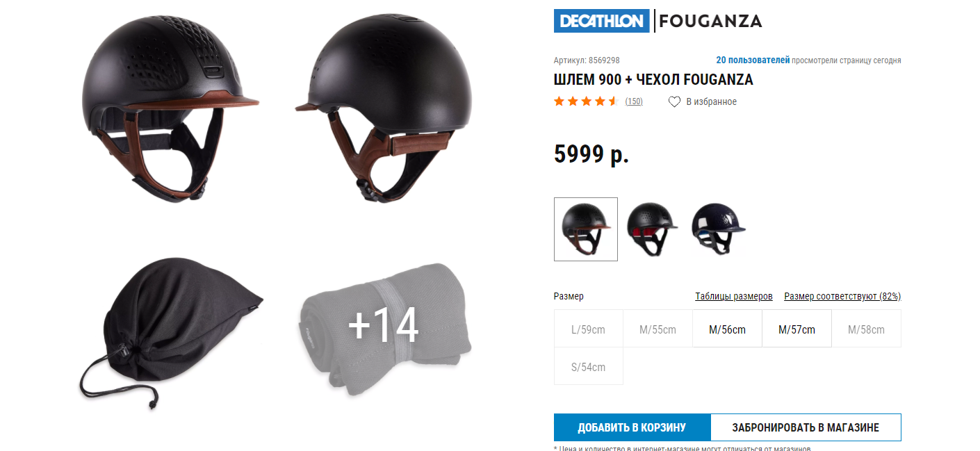The height and width of the screenshot is (451, 980).
Task: Choose the black-red helmet color variant
Action: [x=652, y=229]
